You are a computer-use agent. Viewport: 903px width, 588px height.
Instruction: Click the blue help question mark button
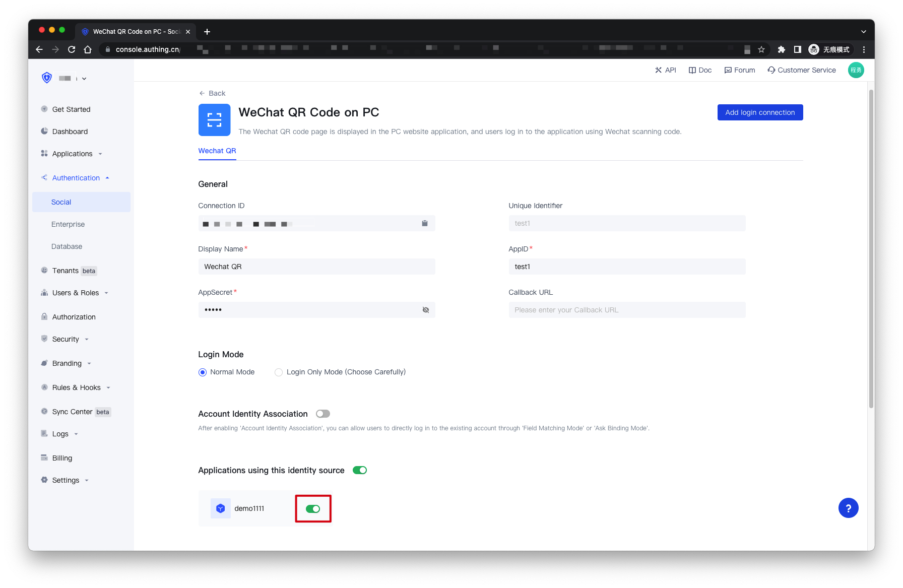click(x=848, y=508)
